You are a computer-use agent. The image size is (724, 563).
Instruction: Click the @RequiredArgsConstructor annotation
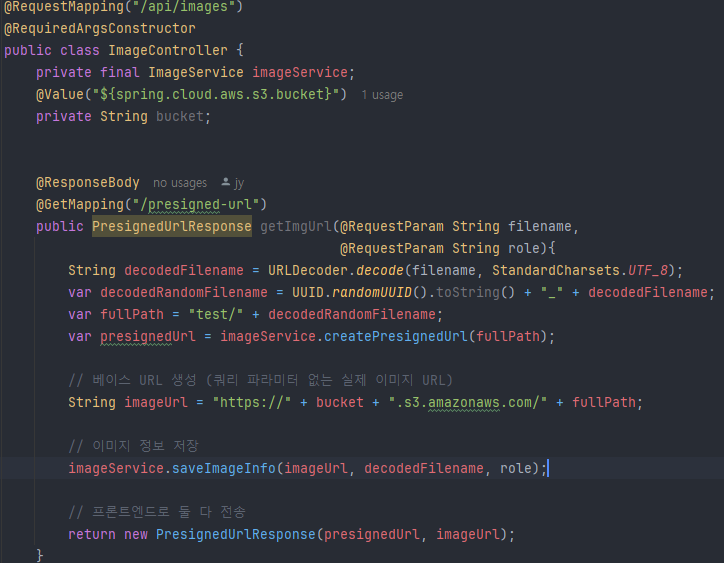click(100, 28)
